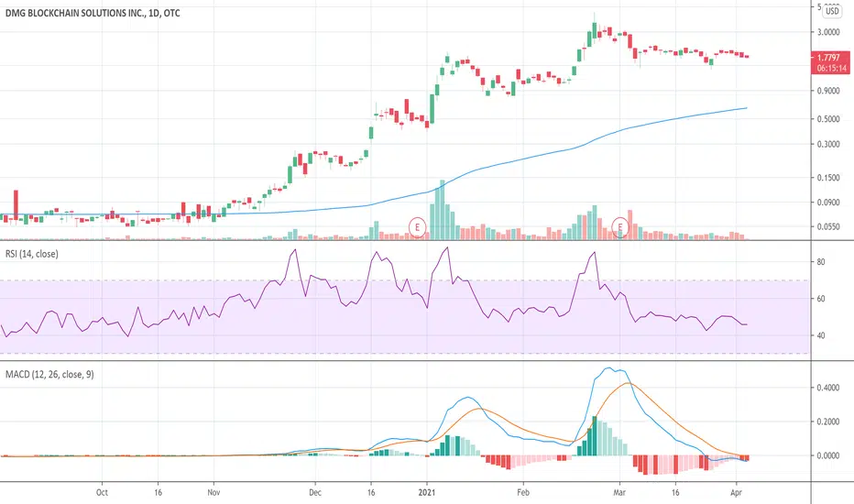
Task: Click the 2021 date label
Action: 426,493
